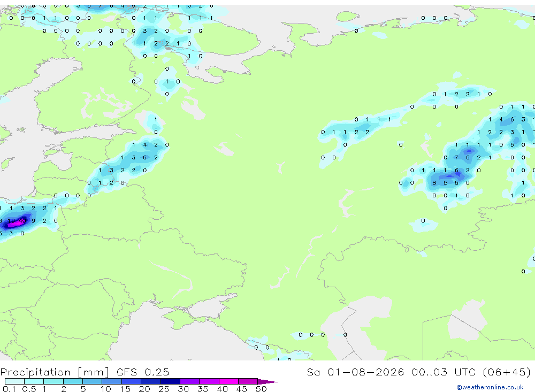Click the legend swatch between 30 and 35
The height and width of the screenshot is (392, 535).
coord(190,381)
